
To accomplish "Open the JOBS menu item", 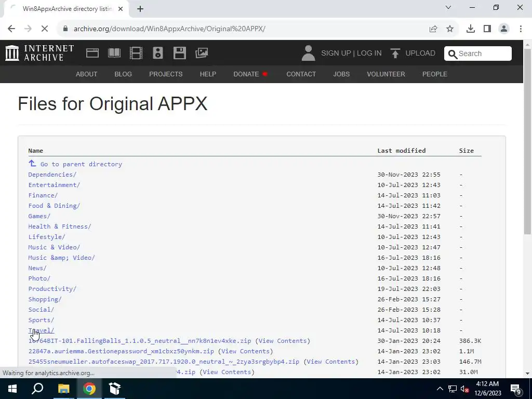I will [x=341, y=74].
